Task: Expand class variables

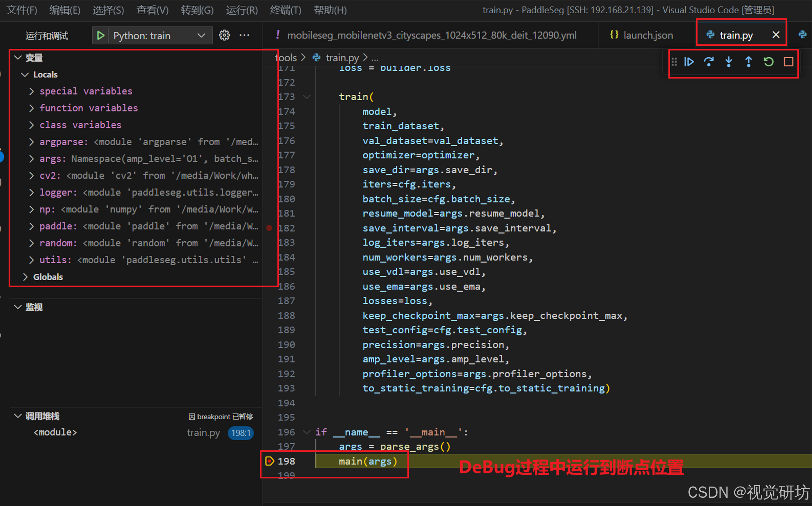Action: click(31, 125)
